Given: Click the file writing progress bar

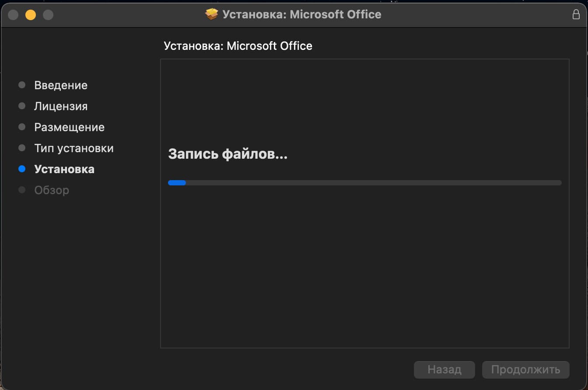Looking at the screenshot, I should (x=364, y=183).
